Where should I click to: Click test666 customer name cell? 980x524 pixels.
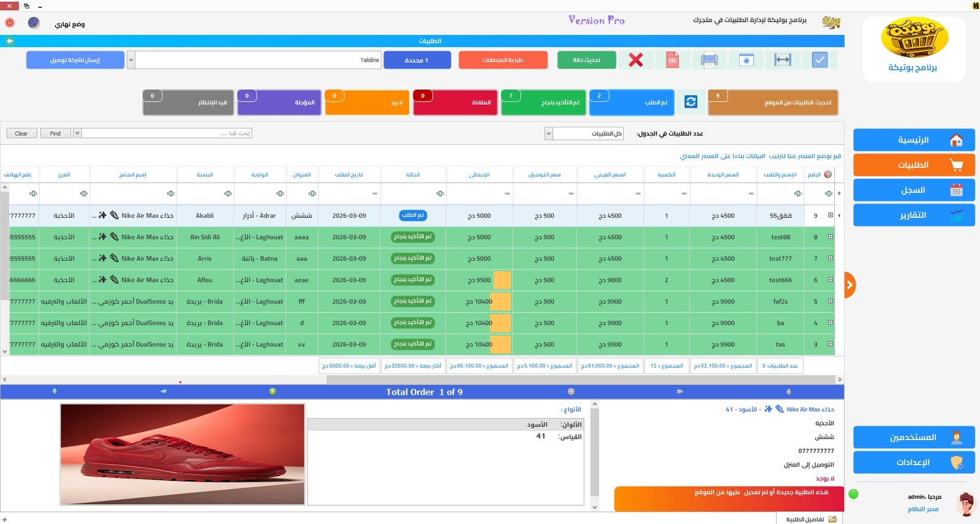(780, 280)
